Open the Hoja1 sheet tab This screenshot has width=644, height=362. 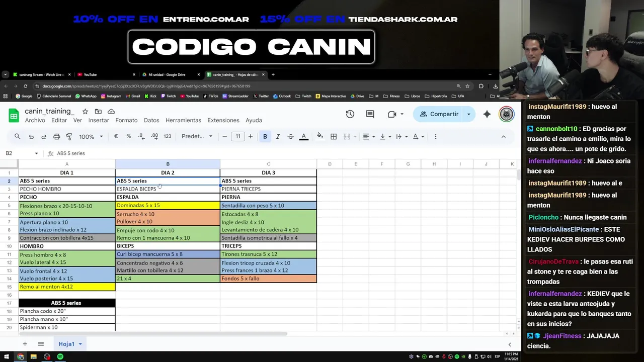point(70,344)
